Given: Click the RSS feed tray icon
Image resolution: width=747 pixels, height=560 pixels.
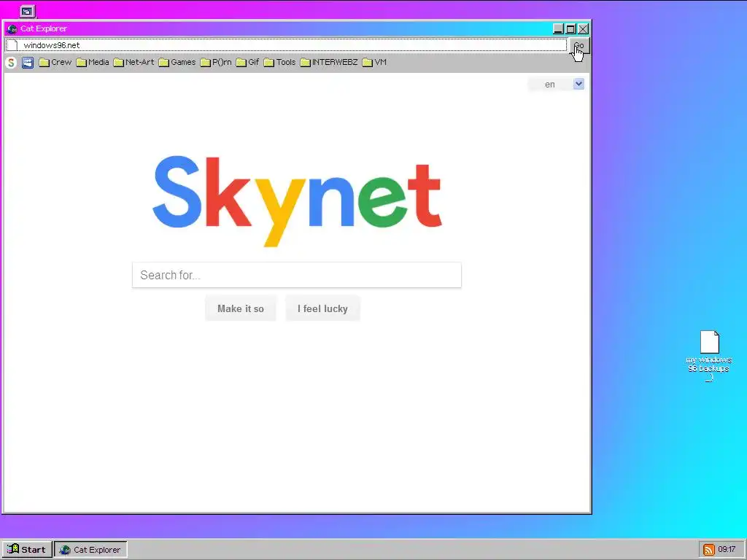Looking at the screenshot, I should coord(709,550).
